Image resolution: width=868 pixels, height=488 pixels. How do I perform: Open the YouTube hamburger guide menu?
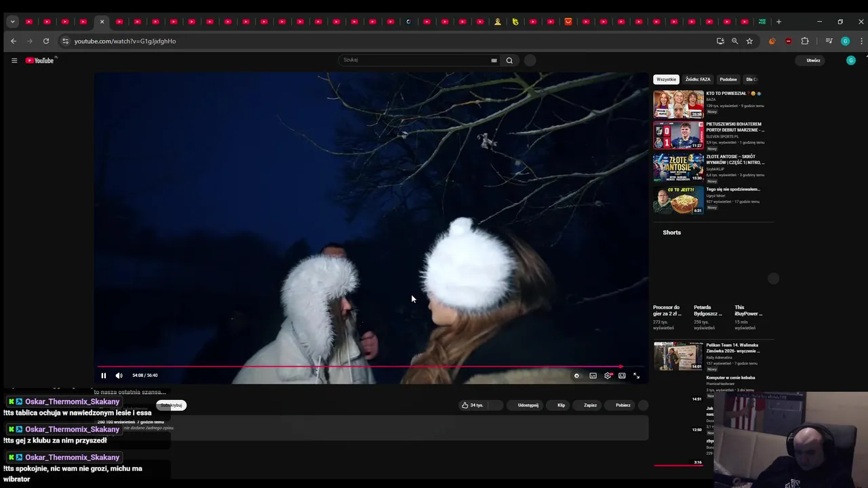click(x=14, y=60)
